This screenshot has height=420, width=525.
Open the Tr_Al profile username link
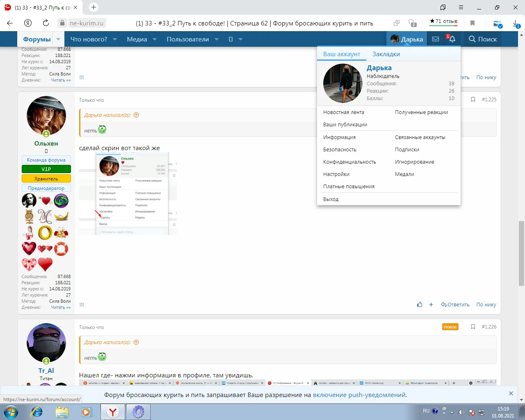(46, 371)
